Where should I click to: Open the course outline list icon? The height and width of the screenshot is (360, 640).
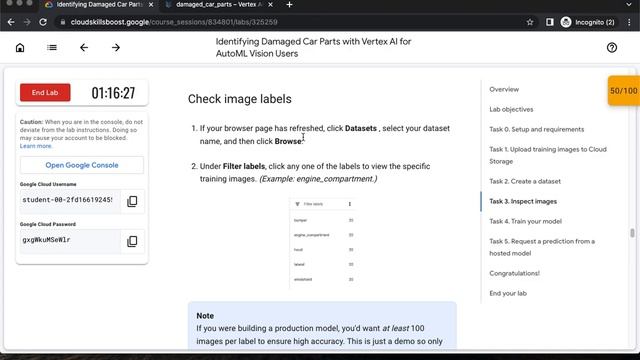coord(52,48)
